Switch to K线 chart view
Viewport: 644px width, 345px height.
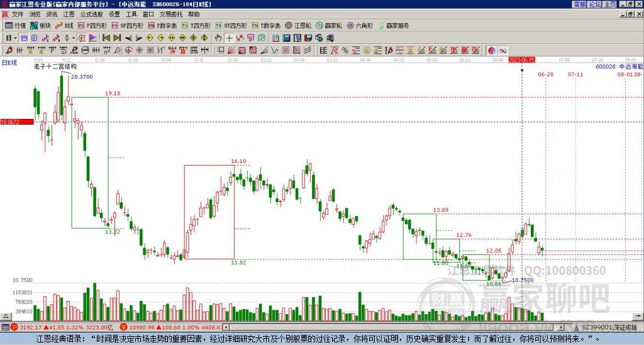(x=65, y=25)
